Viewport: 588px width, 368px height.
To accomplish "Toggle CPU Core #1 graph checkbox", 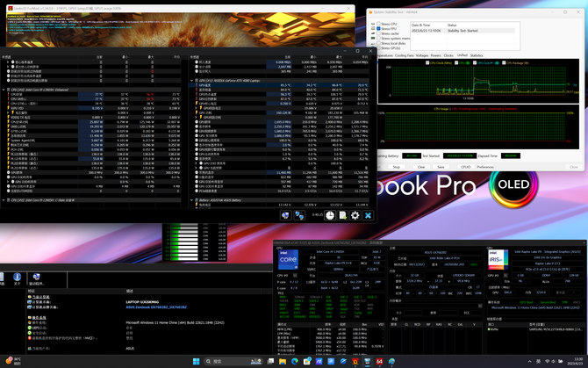I will click(475, 63).
